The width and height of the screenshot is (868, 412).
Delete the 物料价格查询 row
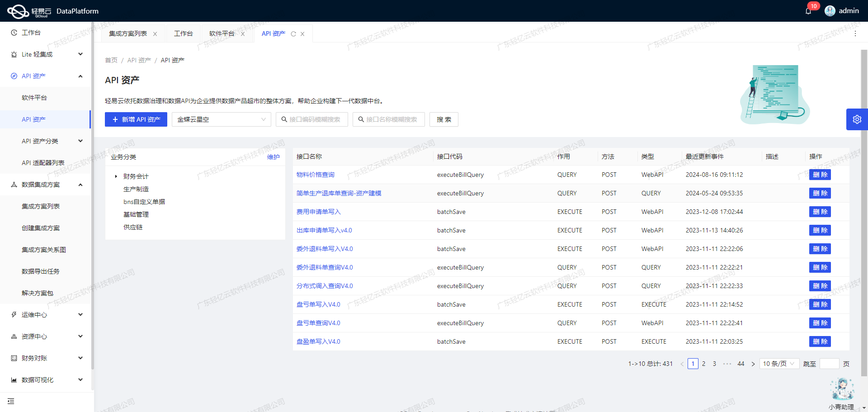point(820,175)
